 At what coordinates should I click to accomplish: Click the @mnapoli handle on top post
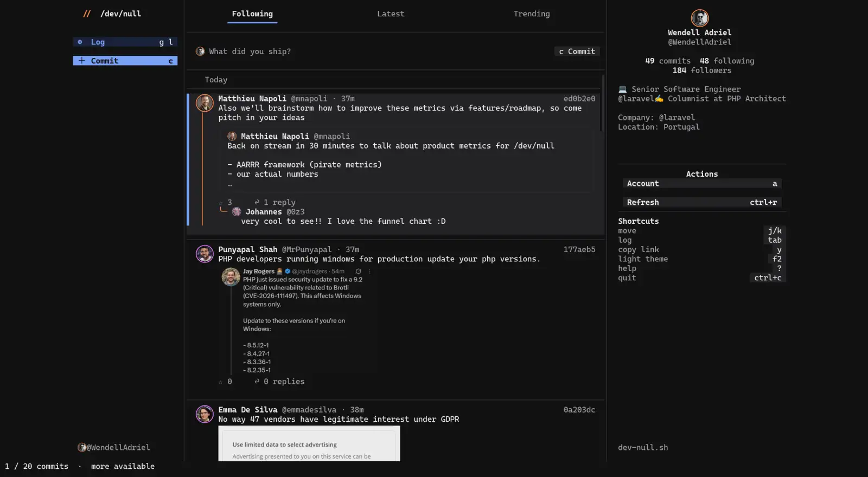[309, 99]
